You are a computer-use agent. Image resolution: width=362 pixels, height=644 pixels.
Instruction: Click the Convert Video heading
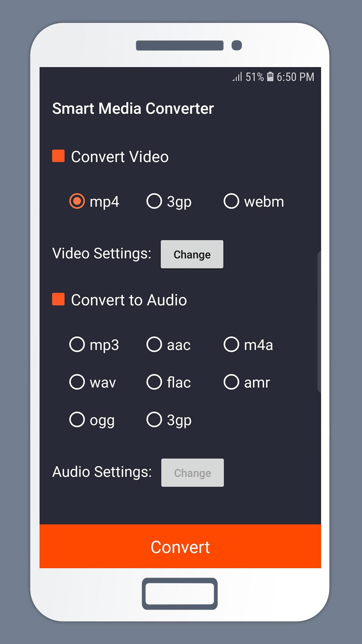[120, 157]
